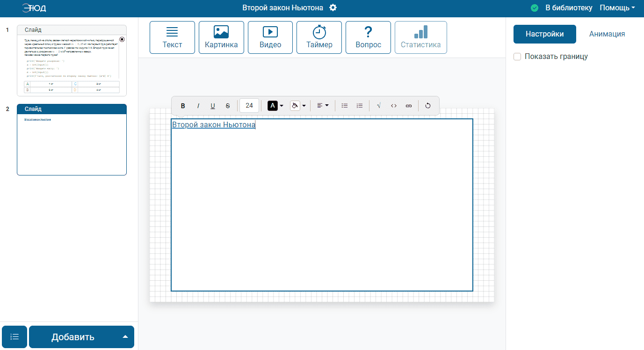
Task: Open the text alignment dropdown
Action: tap(323, 106)
